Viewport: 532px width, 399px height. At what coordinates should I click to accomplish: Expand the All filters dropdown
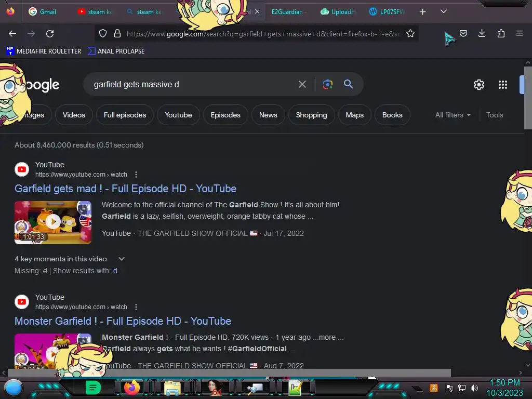click(x=453, y=115)
